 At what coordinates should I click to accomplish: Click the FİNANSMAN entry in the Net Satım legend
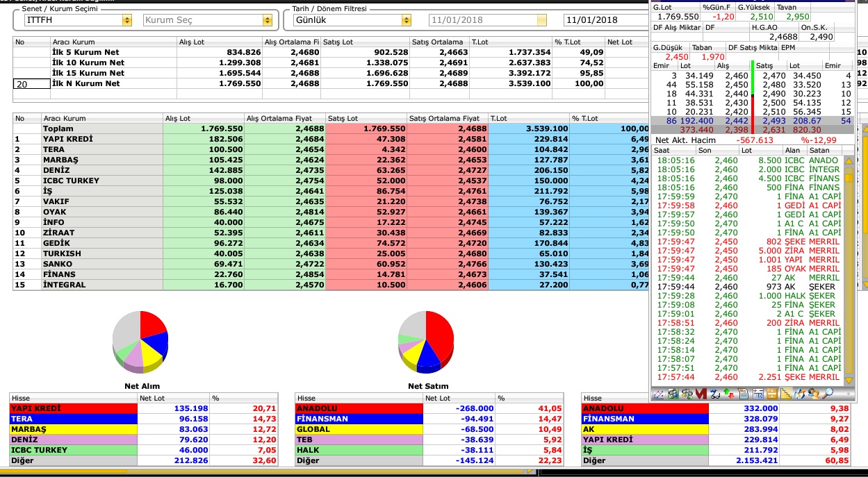coord(359,419)
